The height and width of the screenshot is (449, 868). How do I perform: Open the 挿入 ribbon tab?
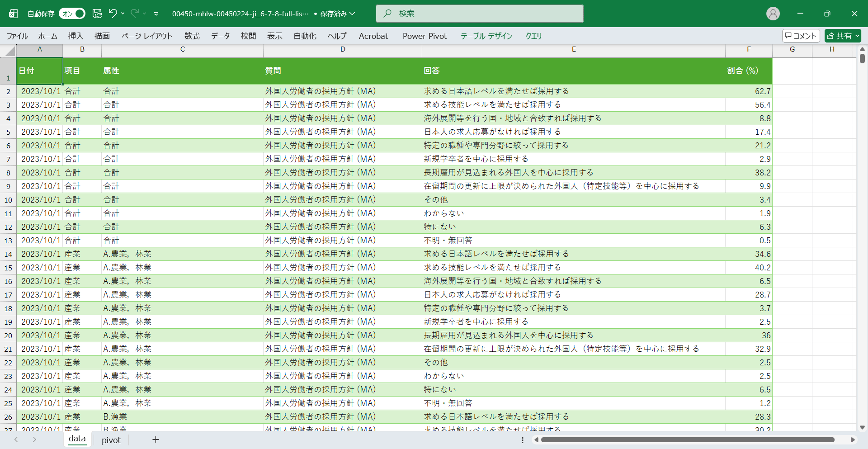pos(75,36)
